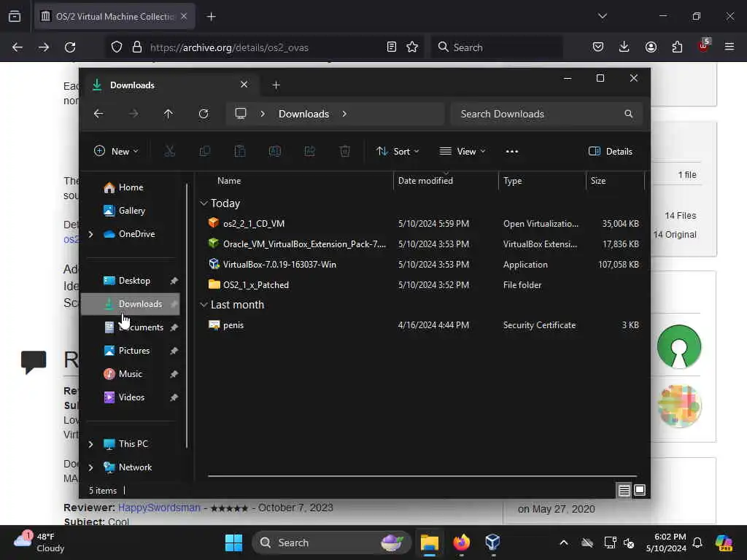747x560 pixels.
Task: Reload the Firefox page
Action: [70, 47]
